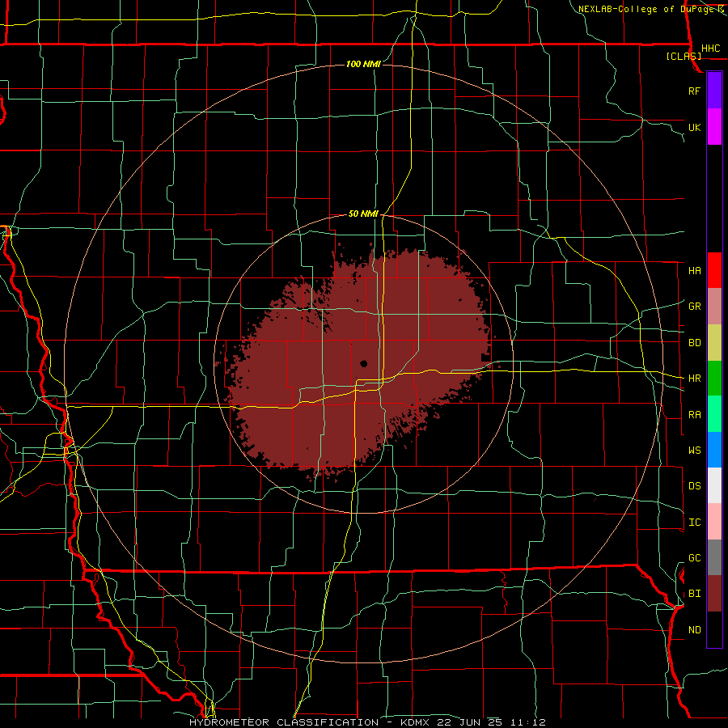Select the yellow BD legend swatch
This screenshot has width=728, height=728.
(714, 342)
